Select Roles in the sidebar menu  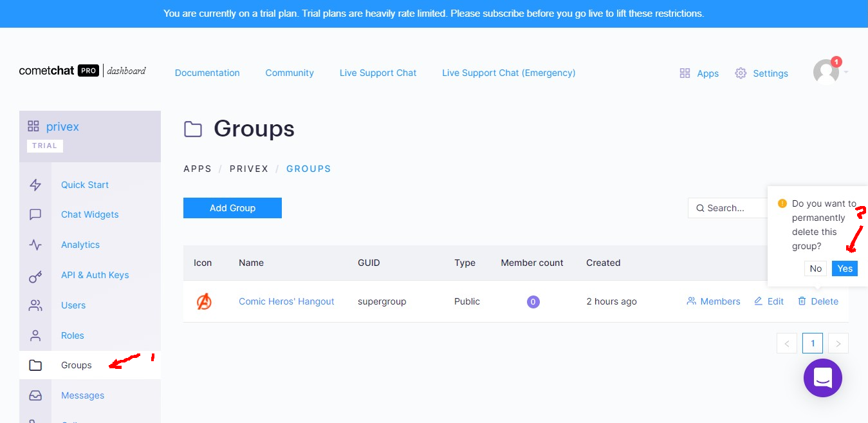[x=73, y=335]
